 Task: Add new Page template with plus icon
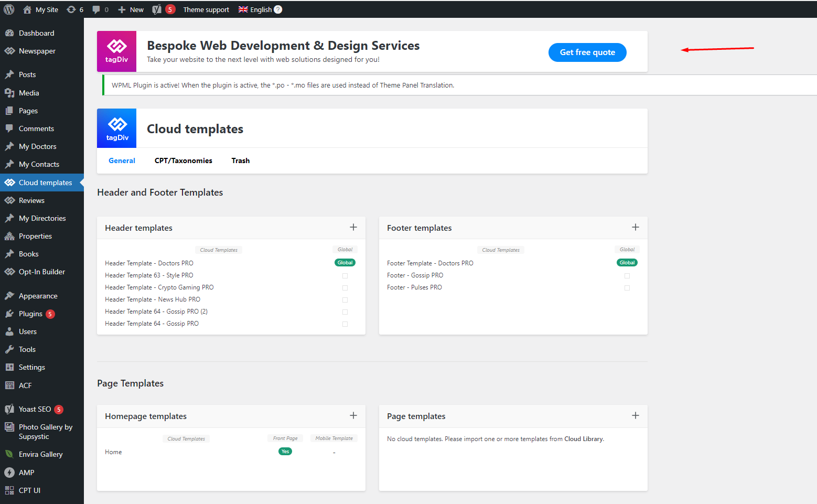pyautogui.click(x=636, y=415)
